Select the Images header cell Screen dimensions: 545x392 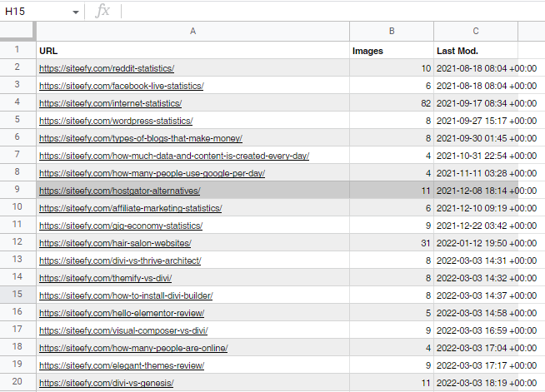coord(392,51)
